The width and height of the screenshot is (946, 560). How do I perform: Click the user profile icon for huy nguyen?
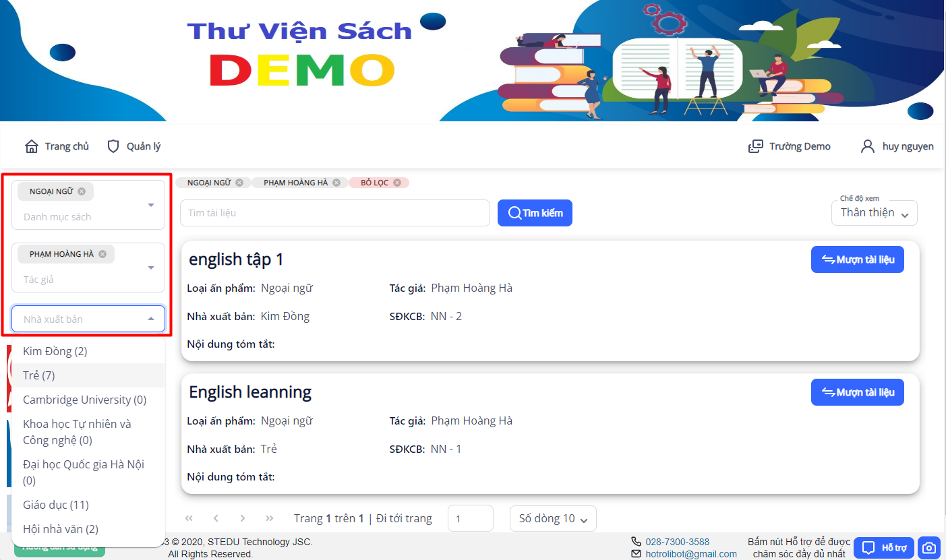click(868, 146)
